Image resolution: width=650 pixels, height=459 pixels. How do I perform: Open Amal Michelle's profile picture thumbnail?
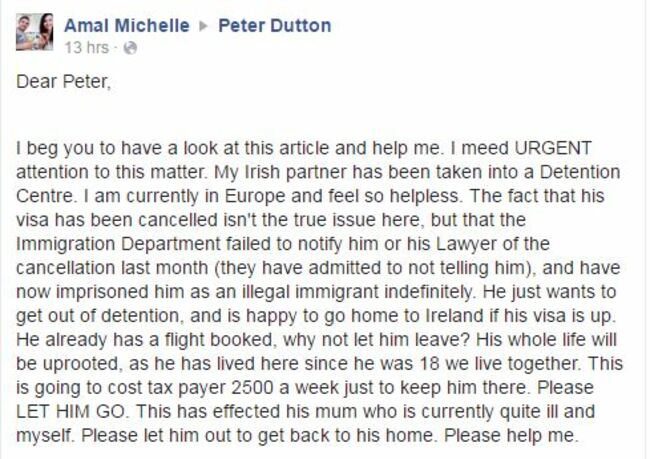33,33
